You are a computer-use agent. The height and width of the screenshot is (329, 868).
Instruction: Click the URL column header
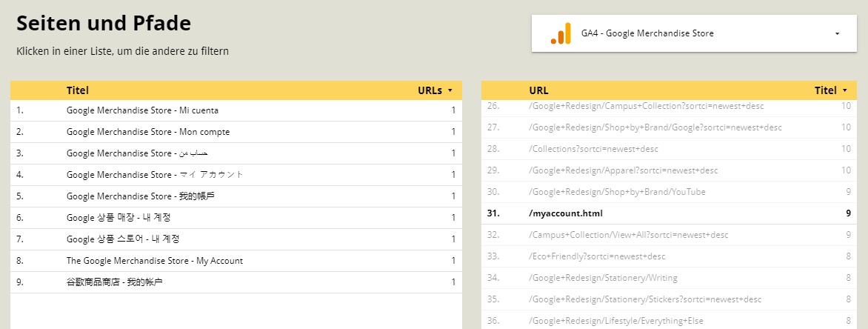pyautogui.click(x=539, y=90)
